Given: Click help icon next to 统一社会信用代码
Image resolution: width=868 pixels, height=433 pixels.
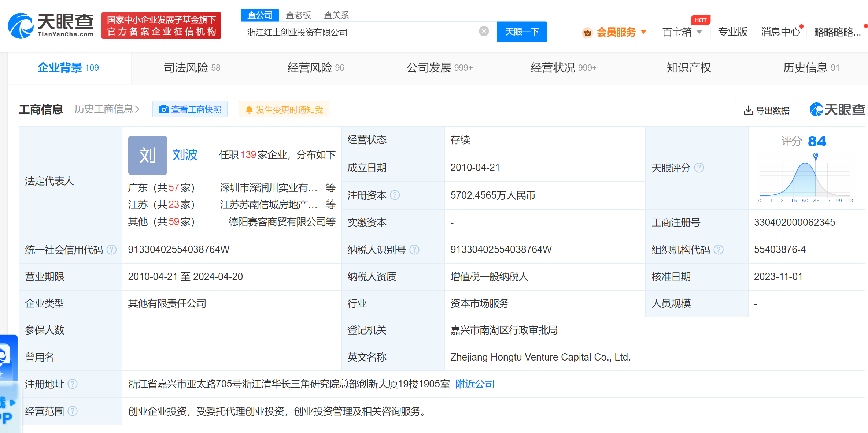Looking at the screenshot, I should 111,250.
